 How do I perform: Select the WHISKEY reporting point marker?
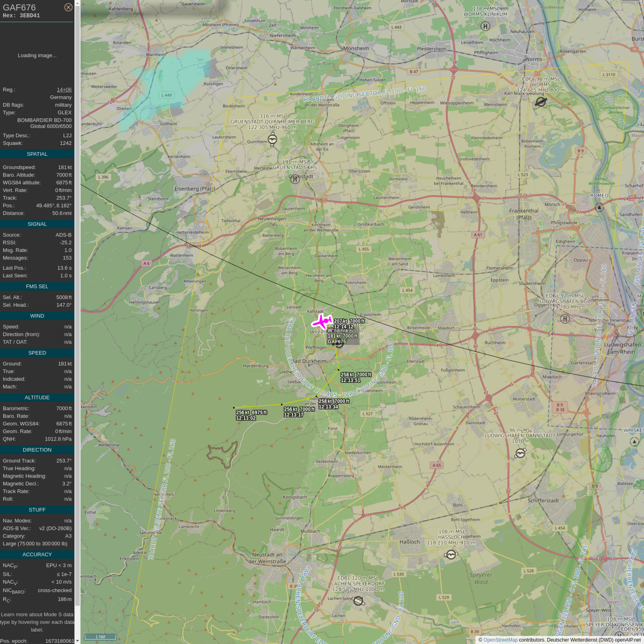point(634,441)
